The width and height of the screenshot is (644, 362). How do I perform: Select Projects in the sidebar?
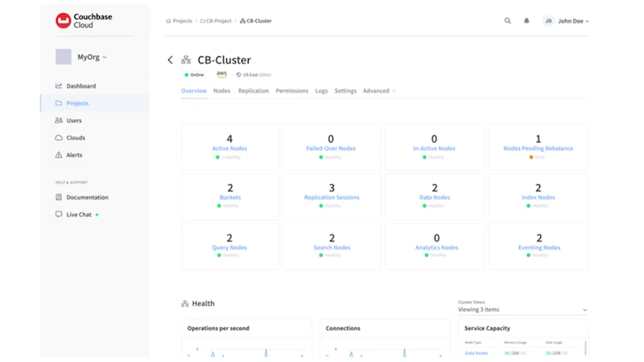[x=77, y=103]
